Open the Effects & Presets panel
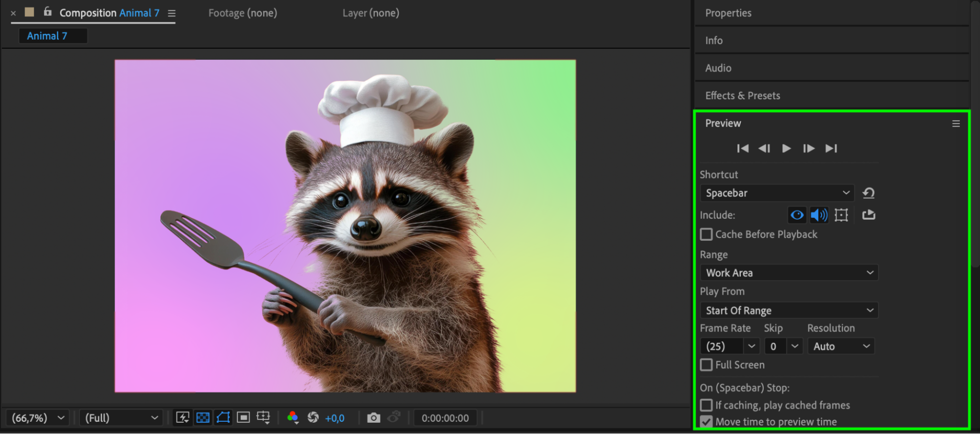 pyautogui.click(x=742, y=96)
